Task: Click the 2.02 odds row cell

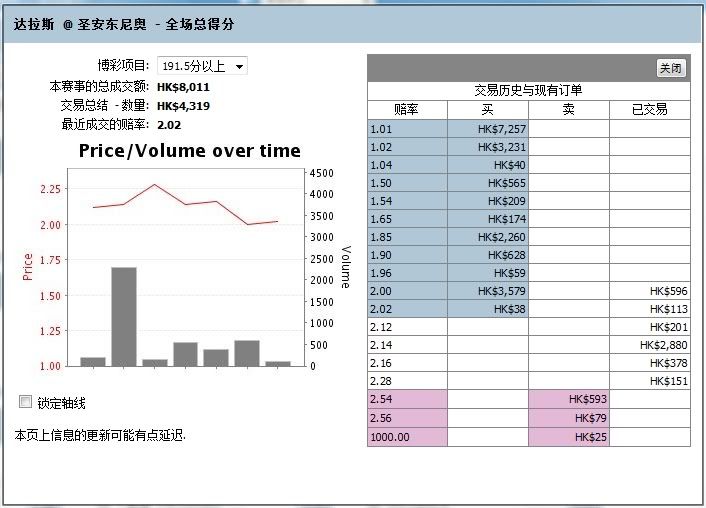Action: [x=407, y=309]
